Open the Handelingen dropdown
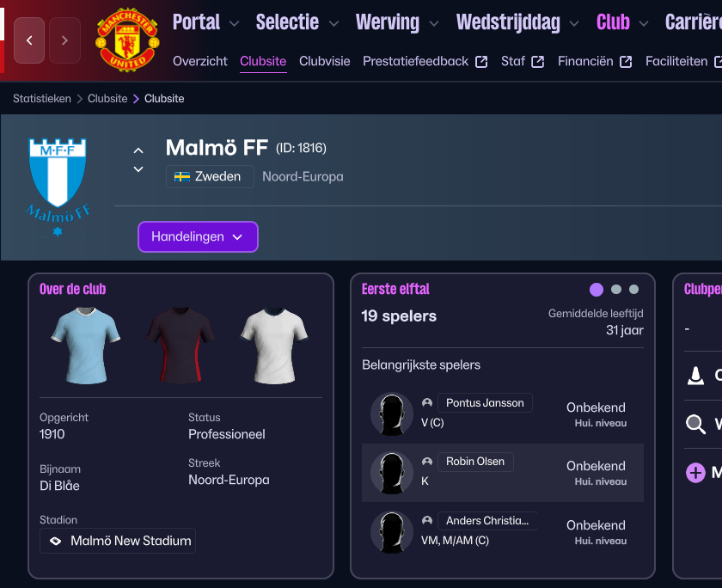Screen dimensions: 722x588 [198, 236]
